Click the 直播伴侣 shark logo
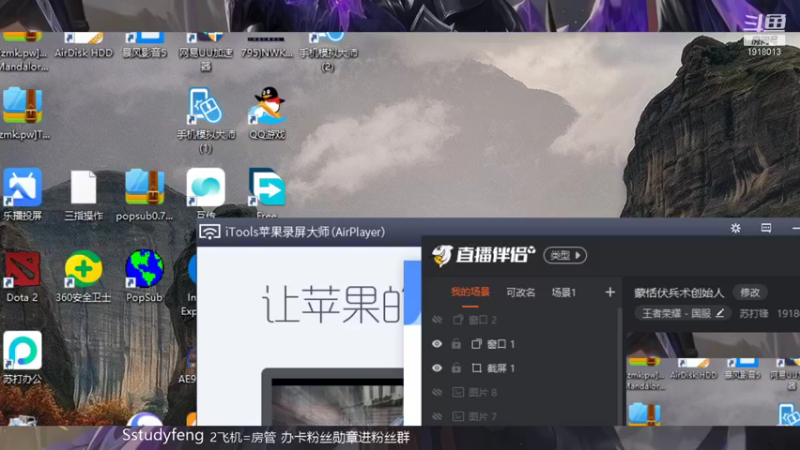 click(x=442, y=255)
